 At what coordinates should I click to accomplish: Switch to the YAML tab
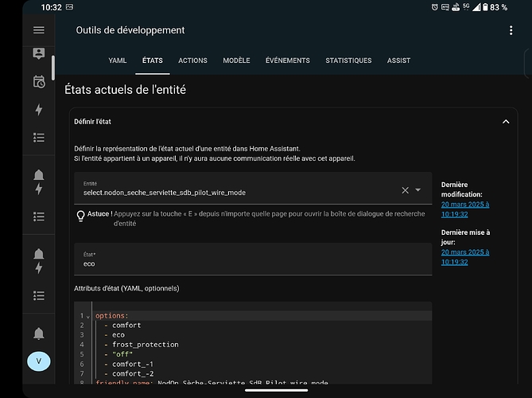[x=118, y=60]
